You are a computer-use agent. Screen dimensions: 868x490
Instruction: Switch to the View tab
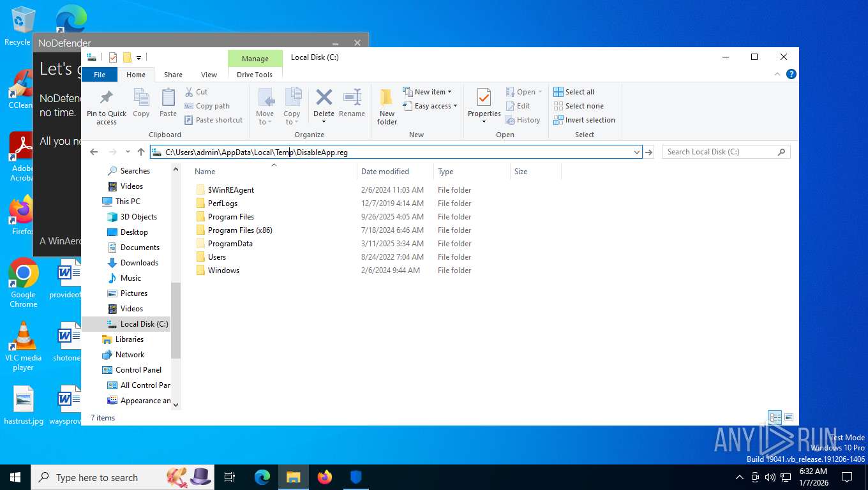pos(209,75)
